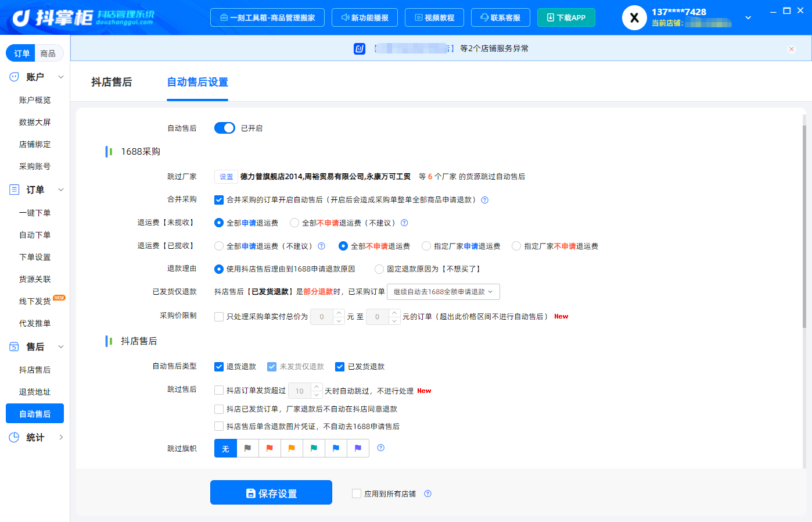The height and width of the screenshot is (522, 812).
Task: Expand the account store dropdown arrow
Action: (x=748, y=18)
